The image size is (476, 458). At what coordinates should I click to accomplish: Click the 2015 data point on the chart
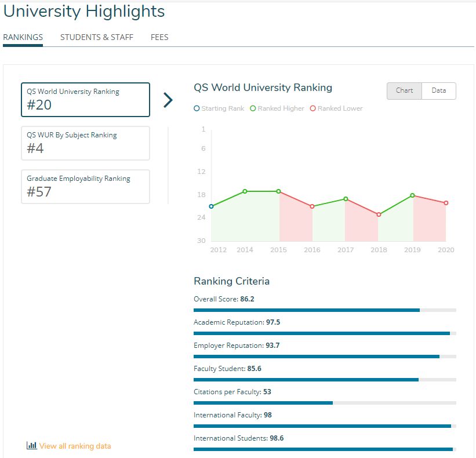point(278,191)
